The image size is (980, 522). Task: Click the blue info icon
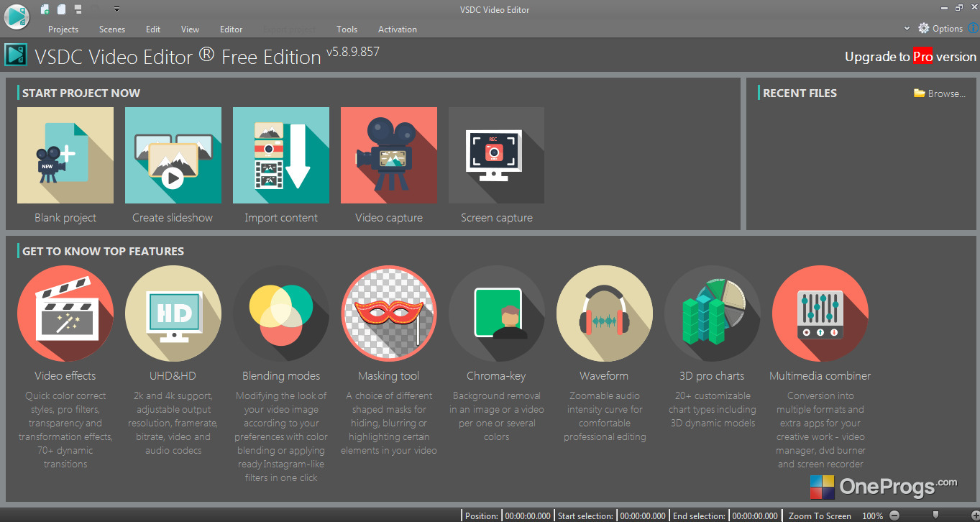(974, 29)
